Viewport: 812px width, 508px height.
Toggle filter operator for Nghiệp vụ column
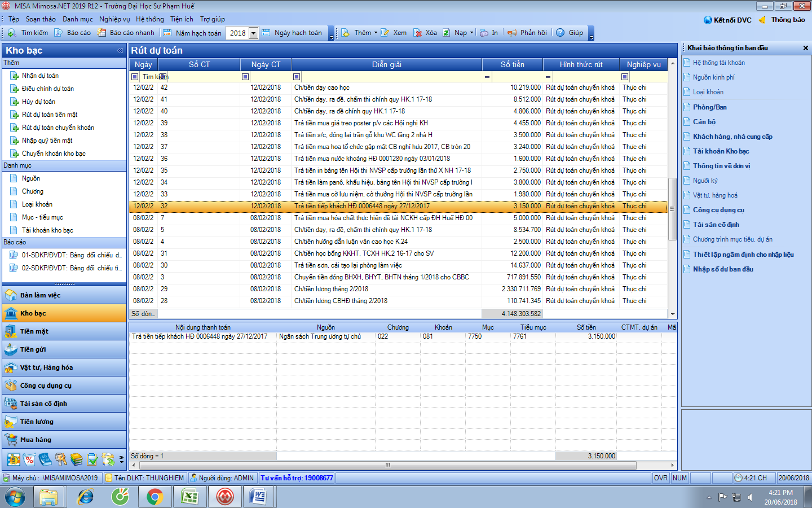pyautogui.click(x=625, y=77)
